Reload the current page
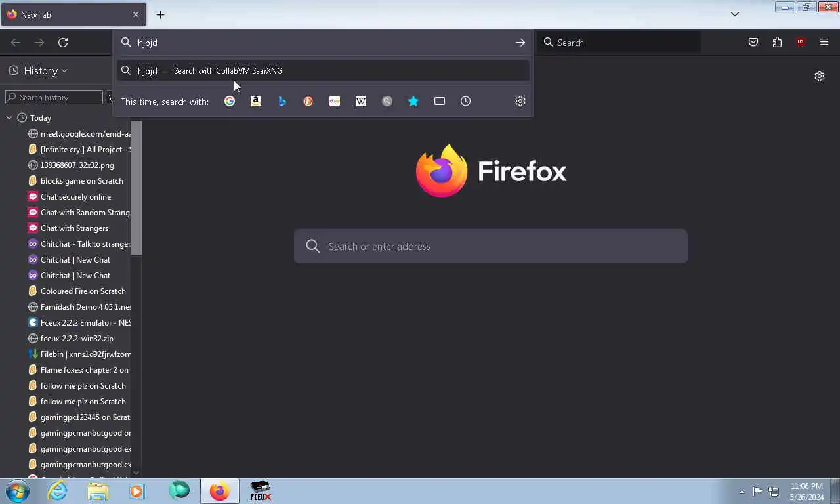The width and height of the screenshot is (840, 504). (63, 43)
